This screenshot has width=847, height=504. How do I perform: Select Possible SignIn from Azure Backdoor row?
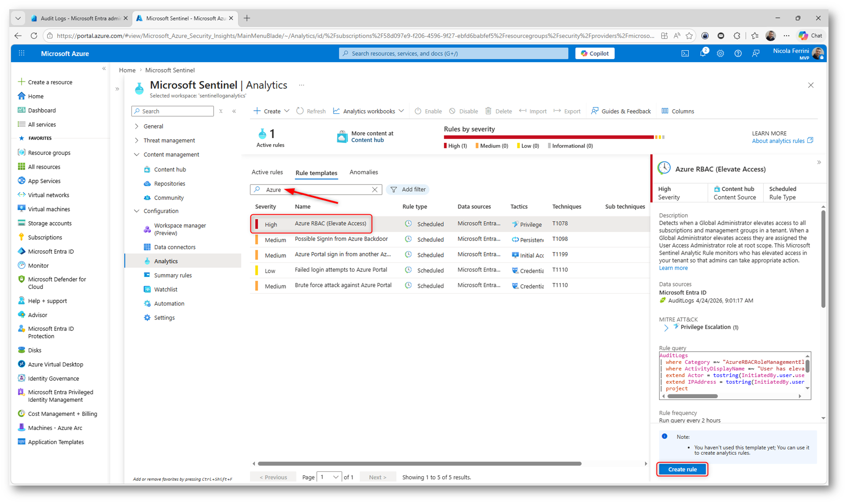point(341,239)
